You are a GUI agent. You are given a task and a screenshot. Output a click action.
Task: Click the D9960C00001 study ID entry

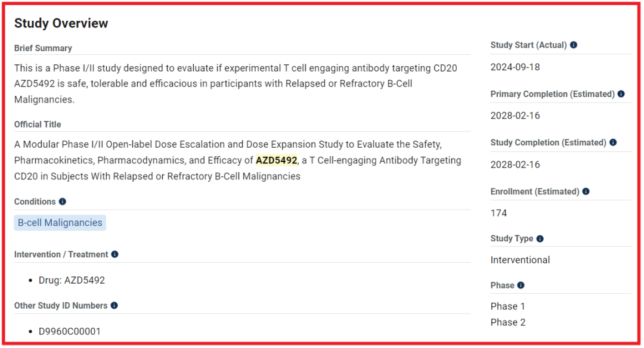click(x=70, y=331)
